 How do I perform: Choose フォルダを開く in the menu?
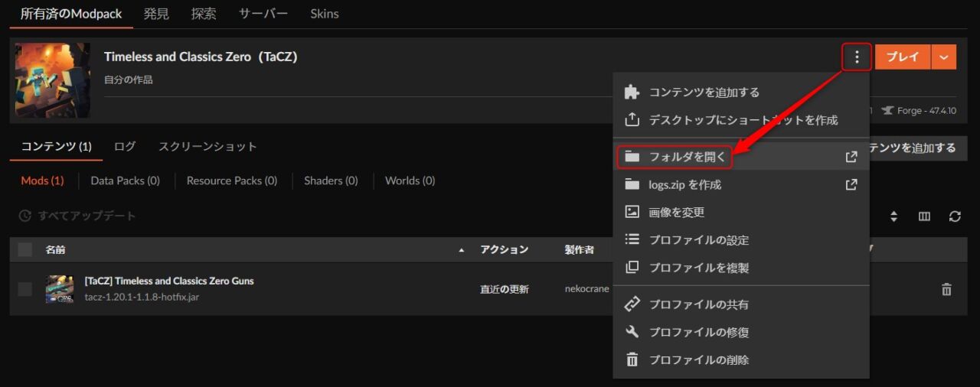(x=741, y=157)
